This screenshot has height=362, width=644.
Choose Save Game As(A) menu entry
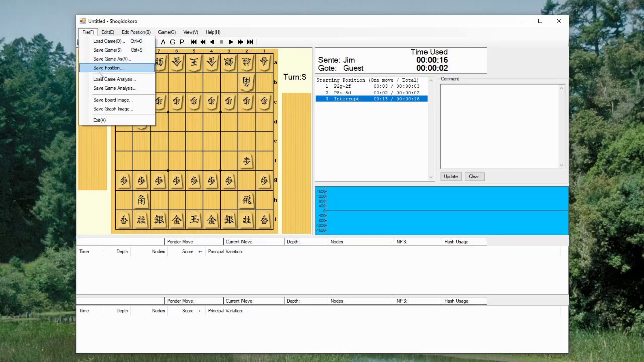pos(117,59)
